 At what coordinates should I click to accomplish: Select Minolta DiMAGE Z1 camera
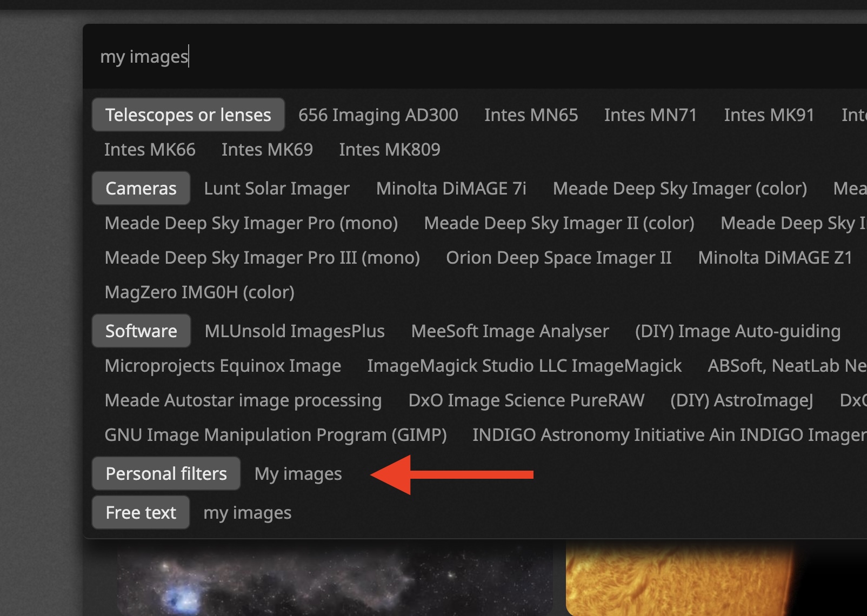(775, 257)
